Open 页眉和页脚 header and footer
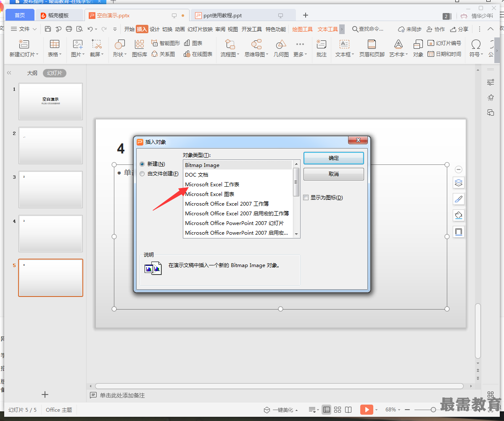This screenshot has width=504, height=421. (372, 48)
